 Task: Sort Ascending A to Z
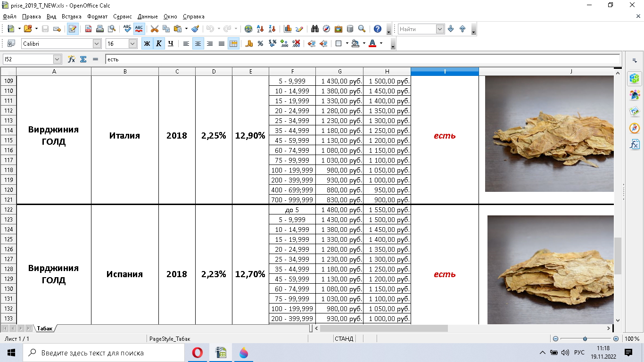coord(260,29)
